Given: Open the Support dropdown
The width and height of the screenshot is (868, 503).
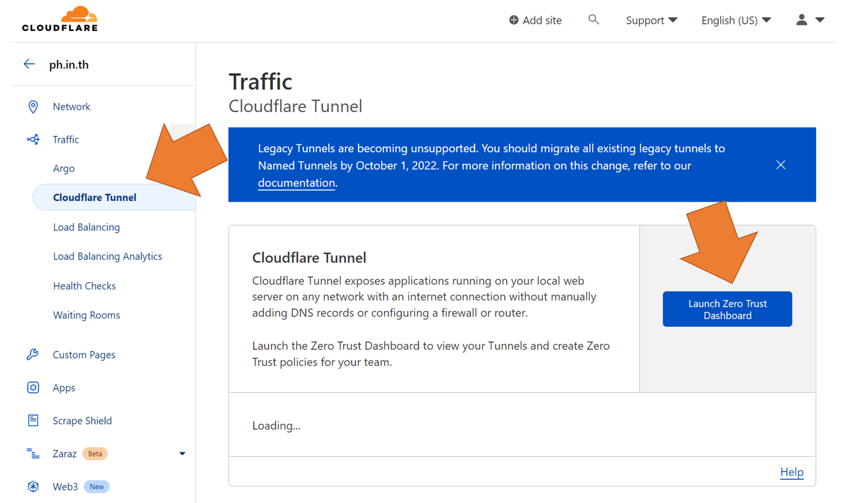Looking at the screenshot, I should (x=651, y=20).
